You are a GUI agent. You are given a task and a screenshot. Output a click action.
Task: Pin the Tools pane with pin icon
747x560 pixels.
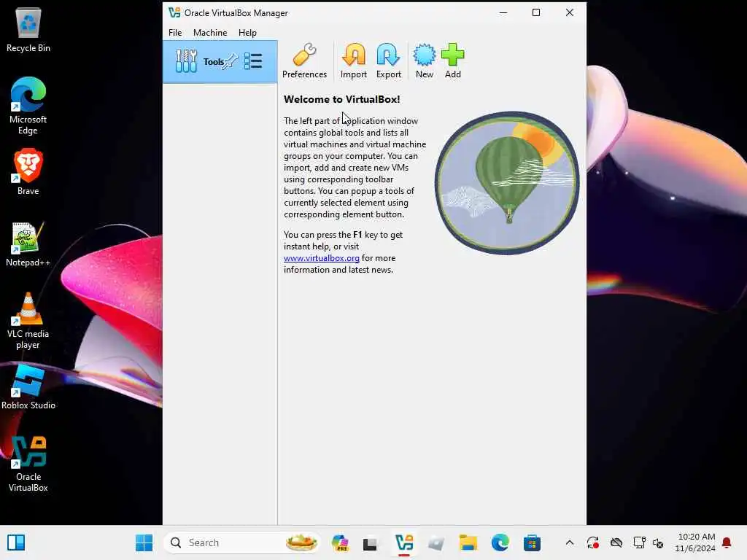[231, 61]
